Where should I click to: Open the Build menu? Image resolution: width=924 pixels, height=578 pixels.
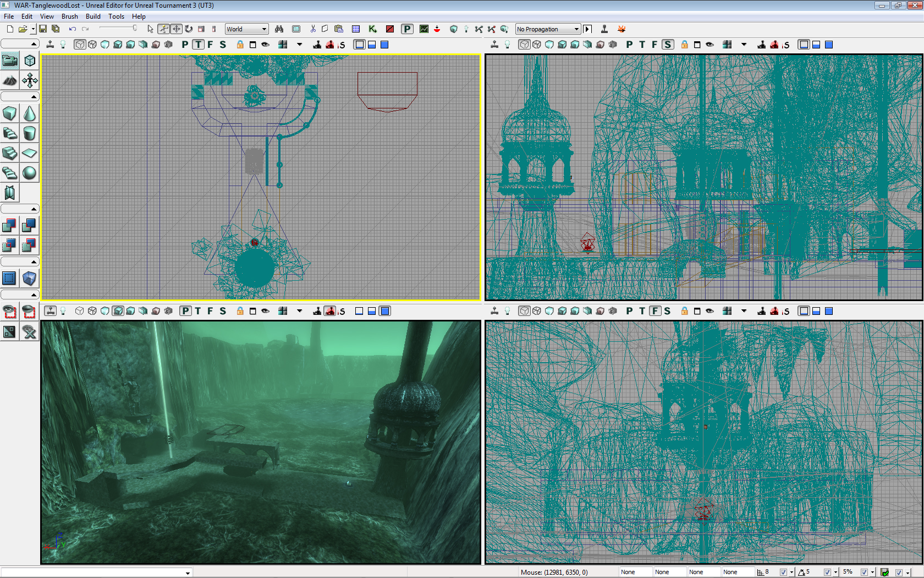[x=93, y=17]
